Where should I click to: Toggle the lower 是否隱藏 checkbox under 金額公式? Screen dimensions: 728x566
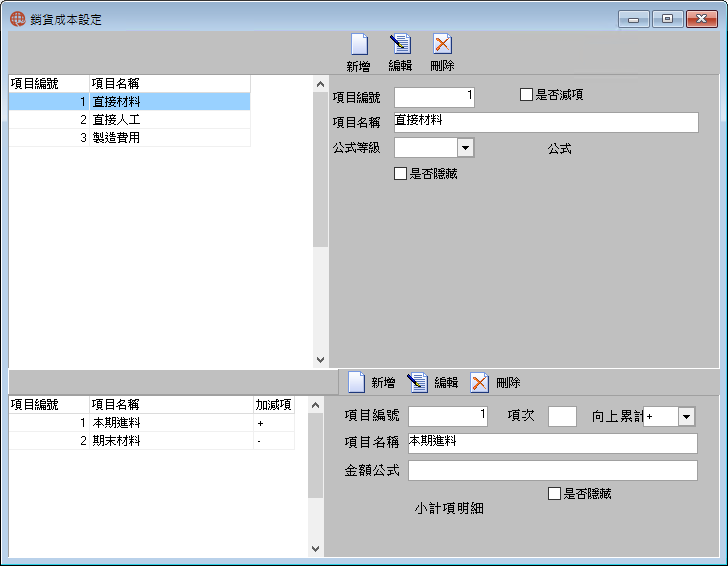tap(554, 493)
